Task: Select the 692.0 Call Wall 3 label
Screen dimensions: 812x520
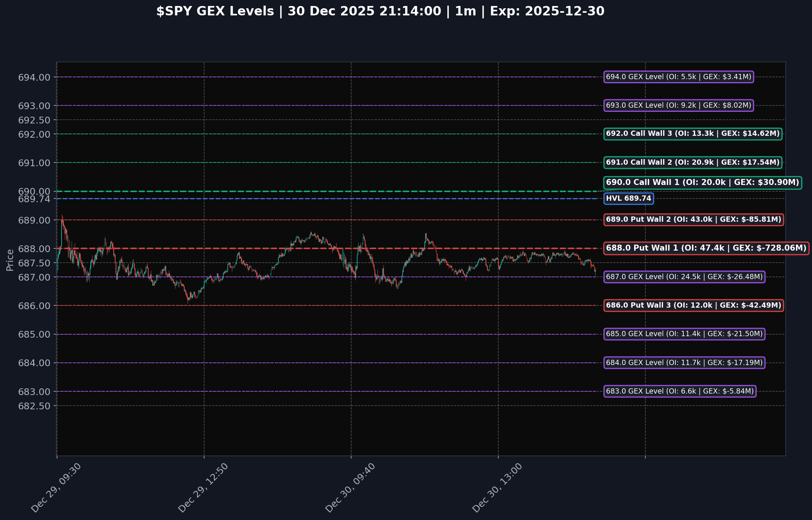Action: coord(693,134)
